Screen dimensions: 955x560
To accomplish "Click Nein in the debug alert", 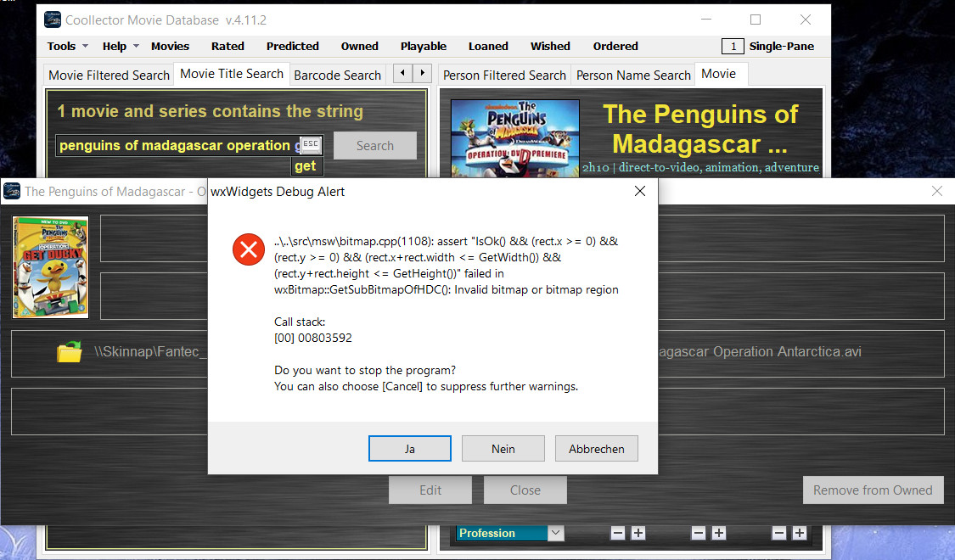I will 503,449.
